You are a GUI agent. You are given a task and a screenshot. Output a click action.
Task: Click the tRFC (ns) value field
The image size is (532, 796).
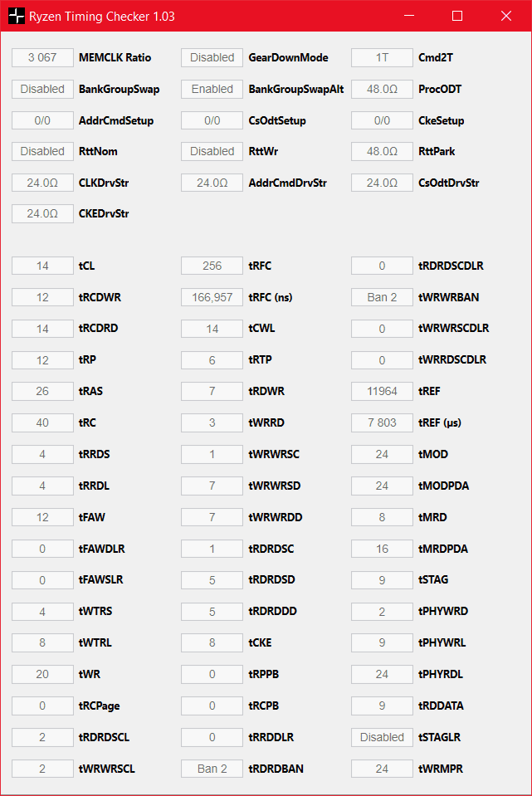click(x=212, y=297)
